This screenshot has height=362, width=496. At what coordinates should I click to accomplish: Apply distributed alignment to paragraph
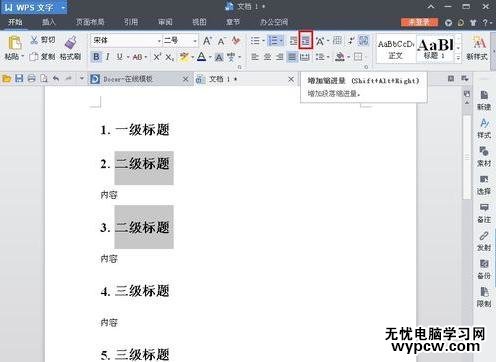305,57
